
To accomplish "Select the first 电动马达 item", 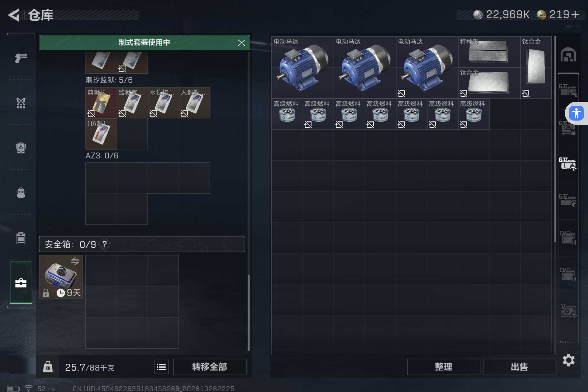I will [x=303, y=68].
